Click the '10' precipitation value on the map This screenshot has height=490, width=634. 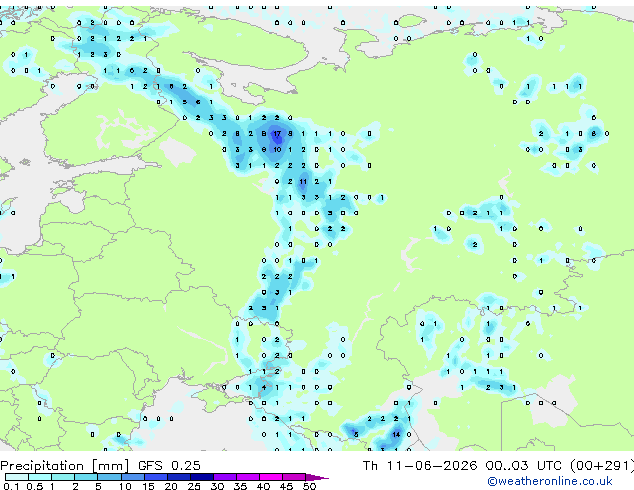click(x=277, y=150)
